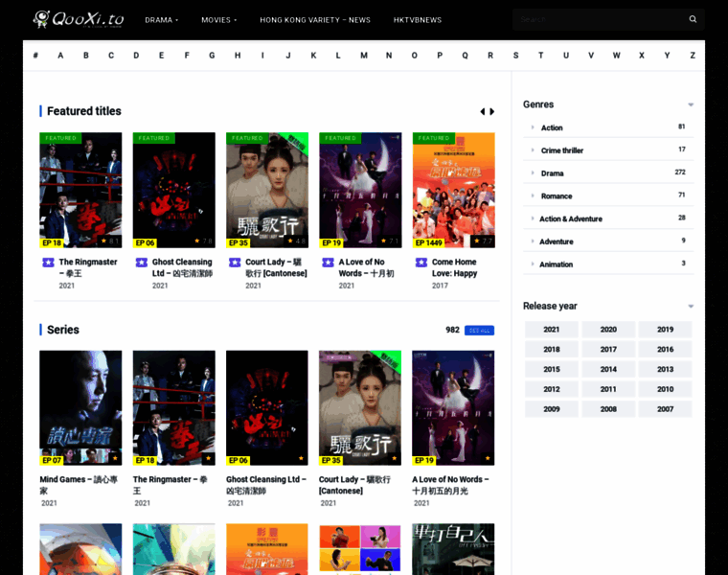Image resolution: width=728 pixels, height=575 pixels.
Task: Filter by release year 2007
Action: tap(665, 409)
